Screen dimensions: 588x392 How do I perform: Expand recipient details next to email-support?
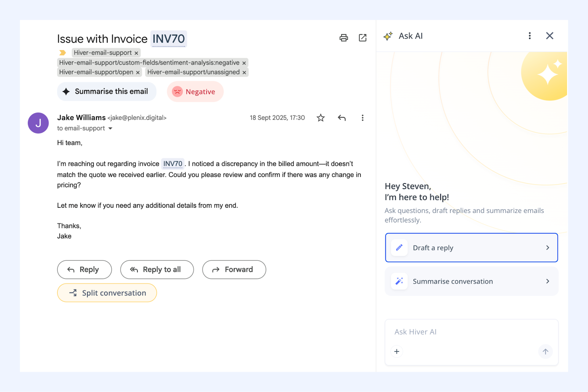click(x=110, y=128)
